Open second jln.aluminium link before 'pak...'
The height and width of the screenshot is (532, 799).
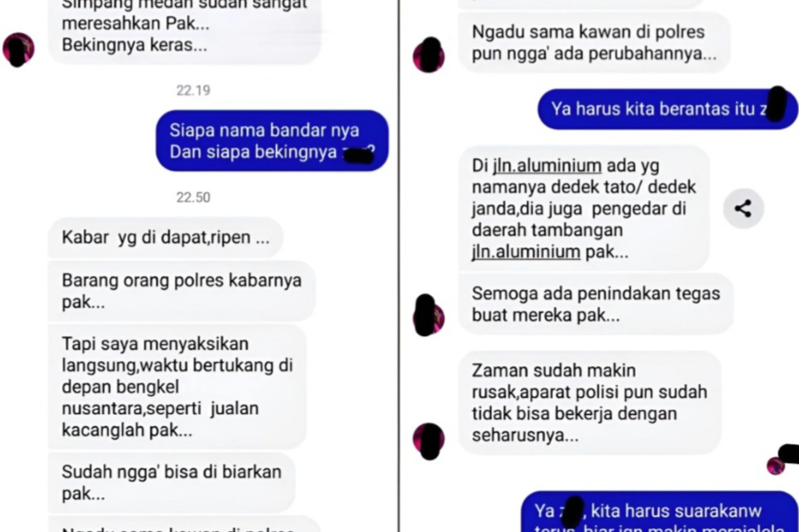click(x=526, y=252)
